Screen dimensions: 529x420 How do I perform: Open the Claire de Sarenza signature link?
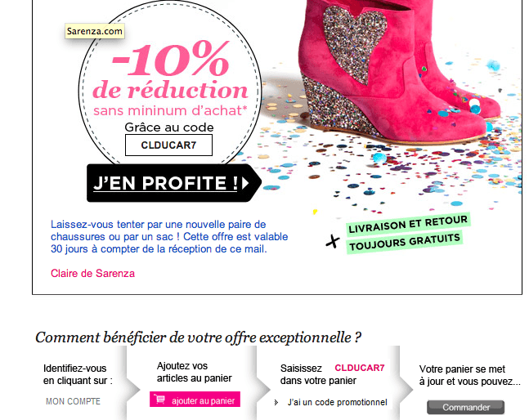tap(92, 273)
